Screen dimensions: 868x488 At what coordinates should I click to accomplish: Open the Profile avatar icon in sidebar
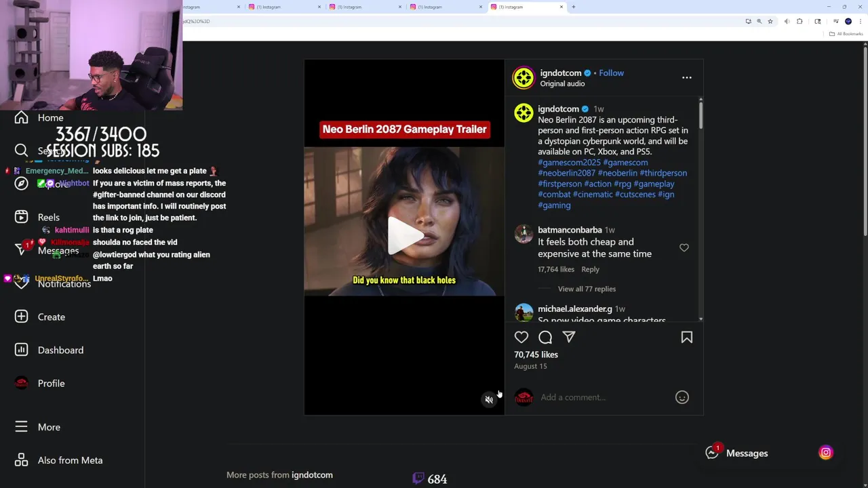21,383
